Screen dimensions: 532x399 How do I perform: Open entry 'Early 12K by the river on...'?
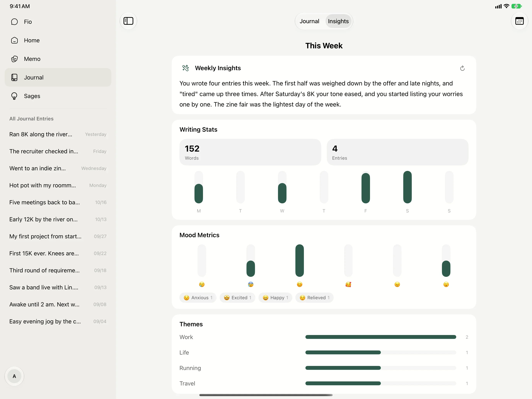[58, 219]
